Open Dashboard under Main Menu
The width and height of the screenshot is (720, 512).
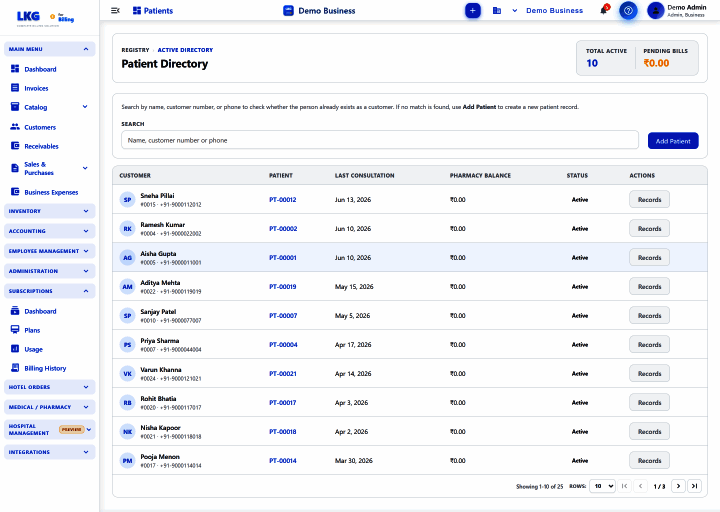pyautogui.click(x=40, y=69)
